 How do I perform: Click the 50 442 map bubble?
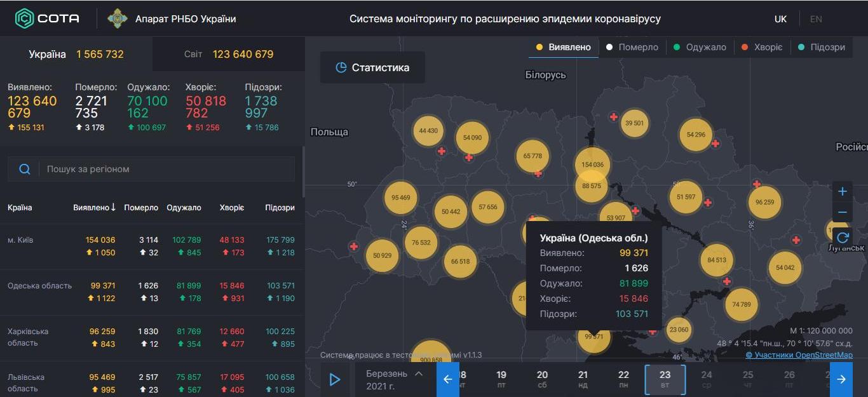[450, 212]
